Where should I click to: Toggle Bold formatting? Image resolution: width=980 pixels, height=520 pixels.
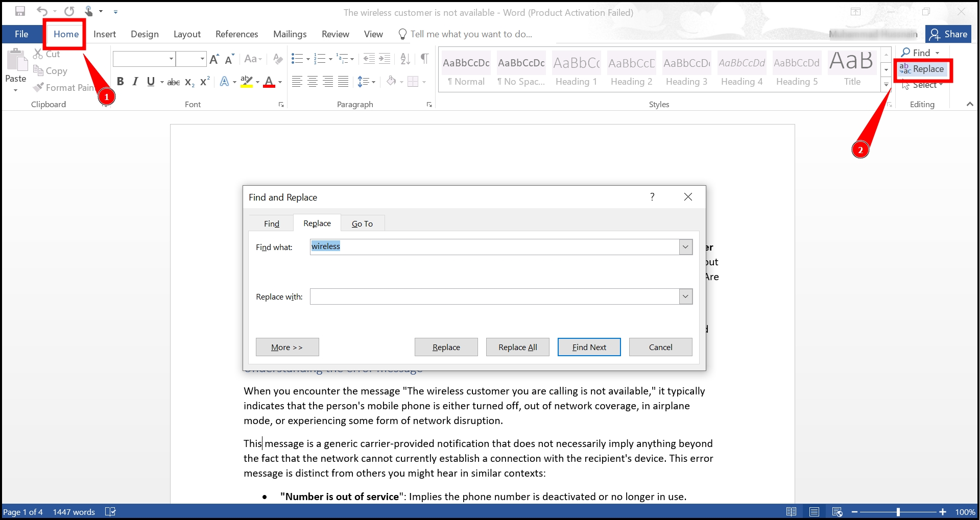point(121,82)
